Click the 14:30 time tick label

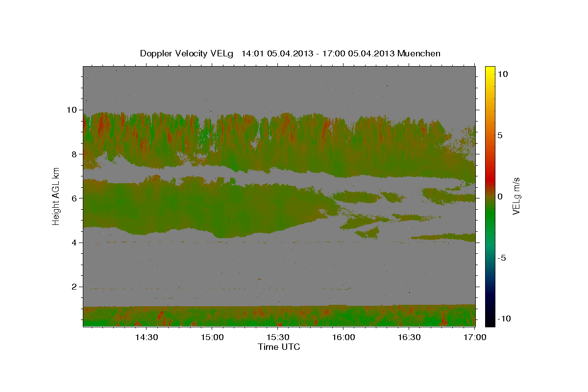(x=146, y=338)
